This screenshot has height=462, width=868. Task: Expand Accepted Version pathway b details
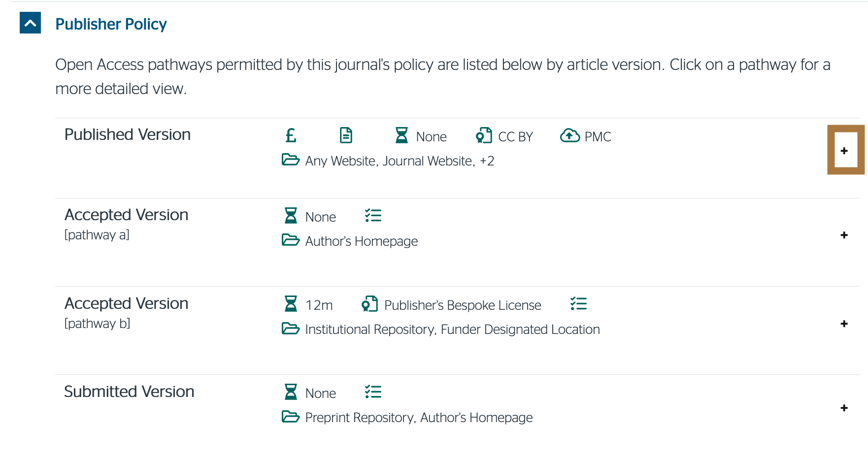pos(844,324)
